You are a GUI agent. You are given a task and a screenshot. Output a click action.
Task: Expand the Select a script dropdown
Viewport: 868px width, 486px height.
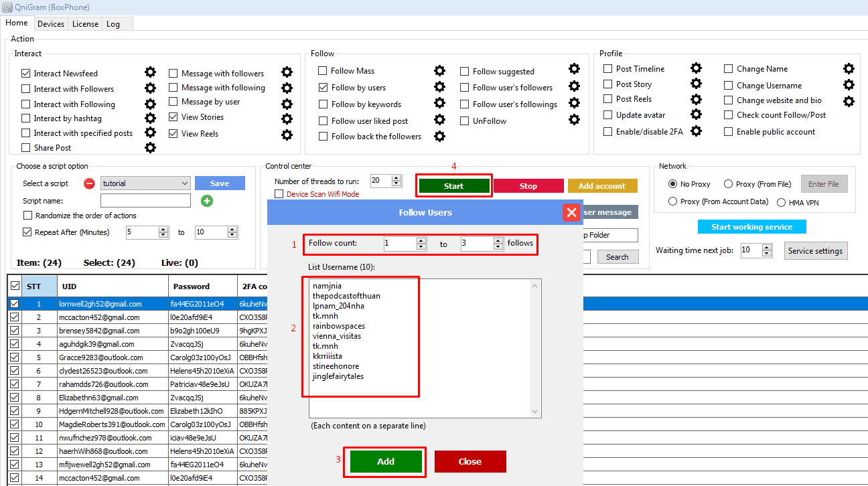[x=185, y=183]
